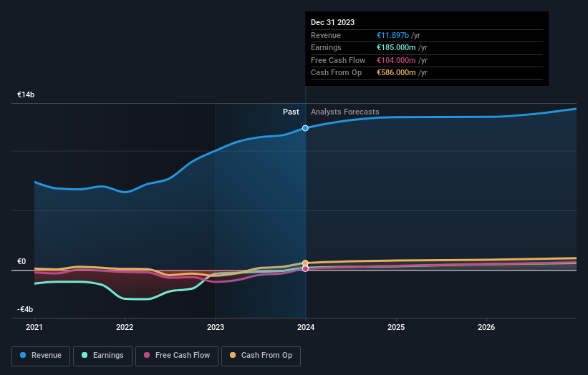The width and height of the screenshot is (588, 375).
Task: Click the pink Free Cash Flow legend dot
Action: pyautogui.click(x=147, y=355)
